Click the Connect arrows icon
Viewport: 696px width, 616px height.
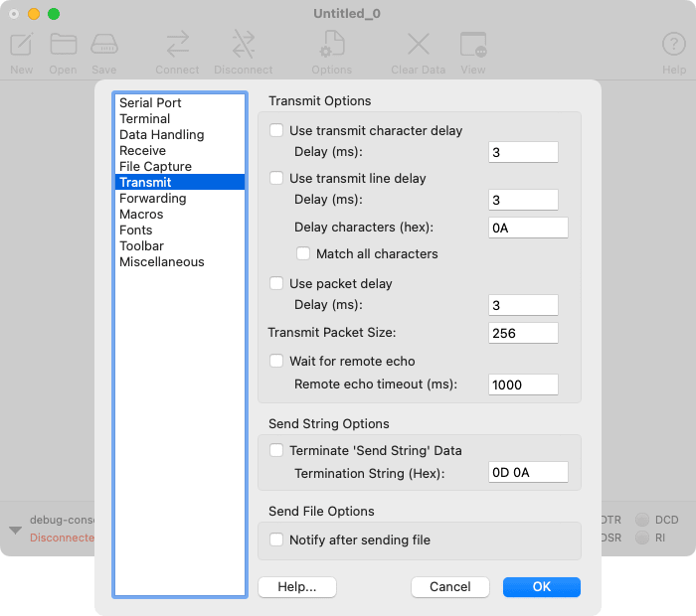177,45
